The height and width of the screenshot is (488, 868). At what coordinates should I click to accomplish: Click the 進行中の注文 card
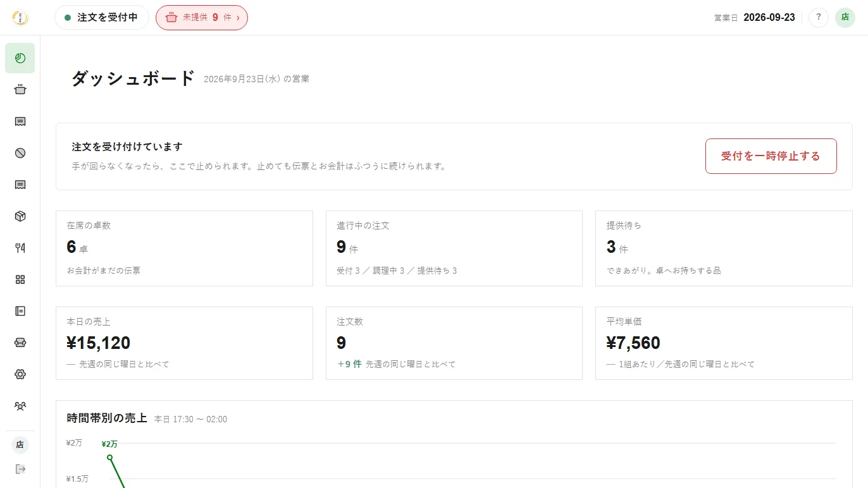point(454,248)
